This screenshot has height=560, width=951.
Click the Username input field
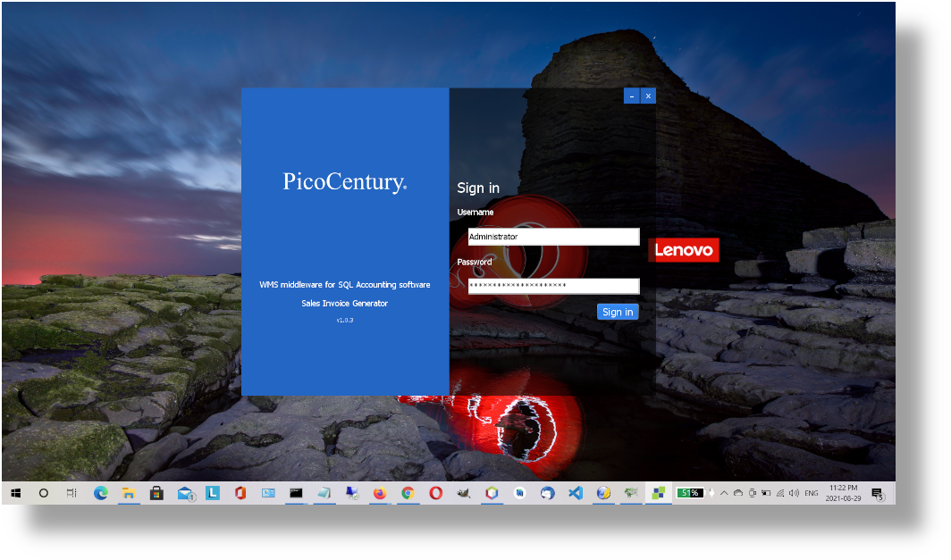tap(553, 237)
